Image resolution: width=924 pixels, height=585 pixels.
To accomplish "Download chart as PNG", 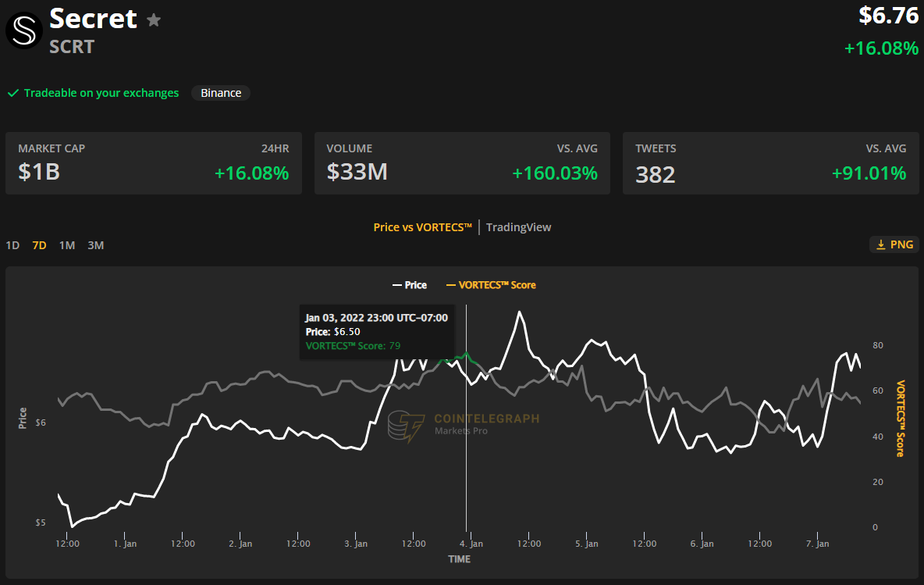I will [894, 244].
